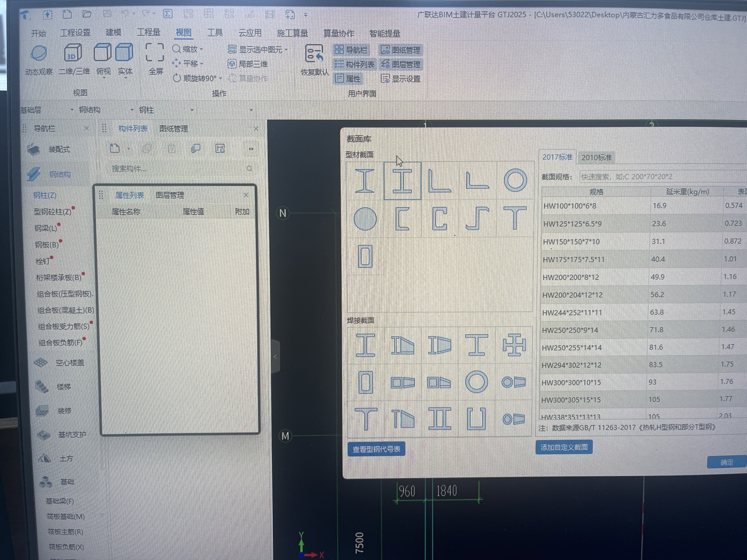Image resolution: width=747 pixels, height=560 pixels.
Task: Select 钢板(B) in the navigation tree
Action: (x=46, y=244)
